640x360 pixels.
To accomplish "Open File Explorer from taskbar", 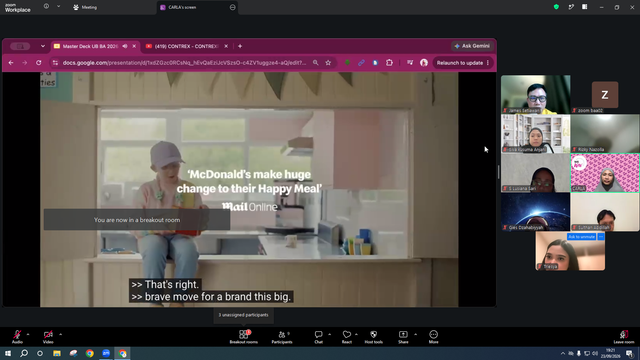I will (57, 353).
